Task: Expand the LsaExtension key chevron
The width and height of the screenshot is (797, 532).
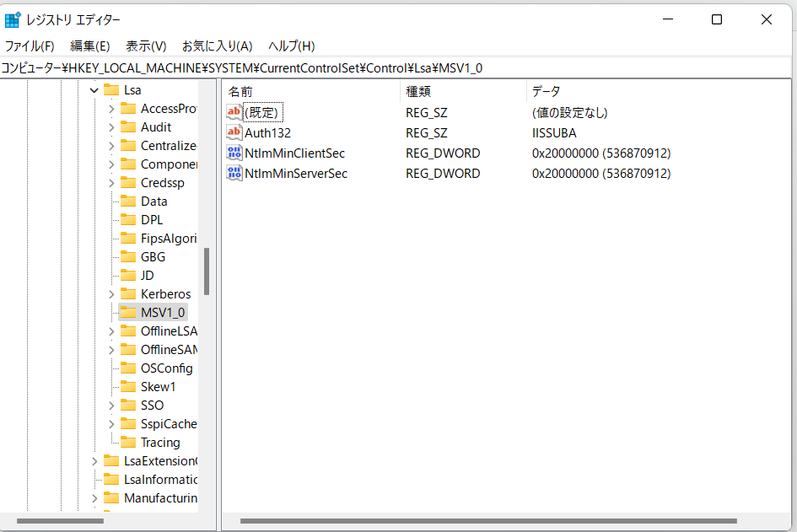Action: point(94,461)
